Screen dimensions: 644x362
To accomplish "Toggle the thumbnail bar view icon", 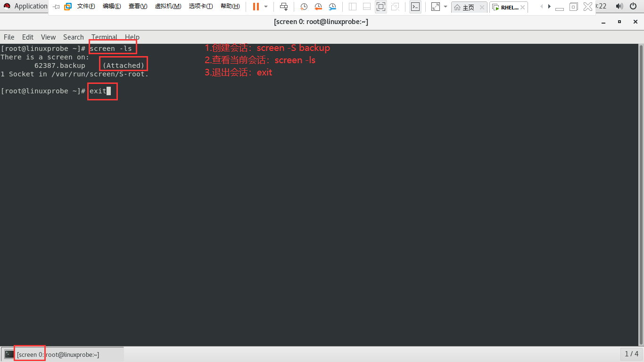I will click(366, 7).
